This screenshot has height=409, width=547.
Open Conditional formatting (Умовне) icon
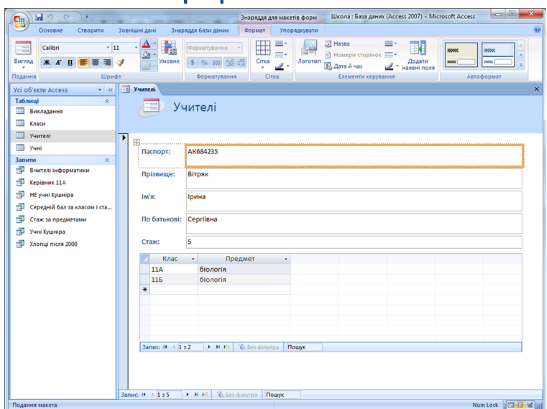coord(169,52)
